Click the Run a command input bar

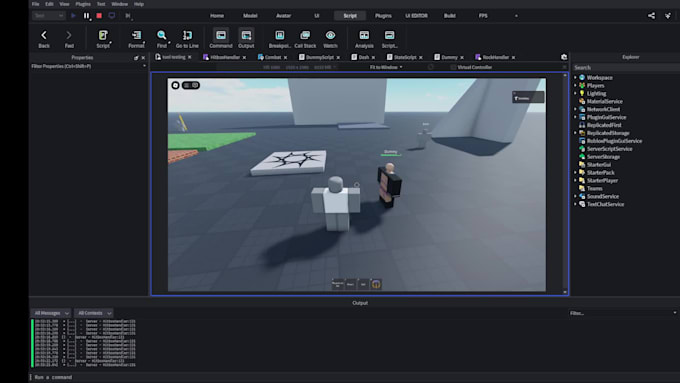pyautogui.click(x=353, y=377)
